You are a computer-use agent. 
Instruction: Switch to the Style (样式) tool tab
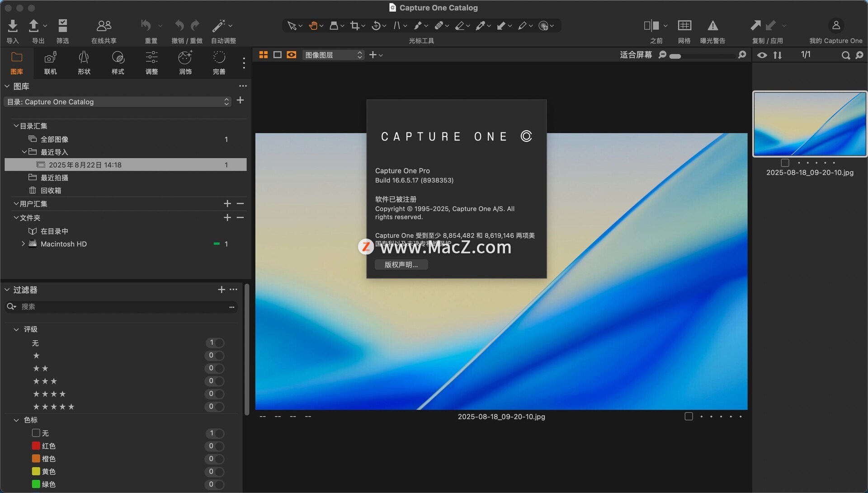pos(118,62)
